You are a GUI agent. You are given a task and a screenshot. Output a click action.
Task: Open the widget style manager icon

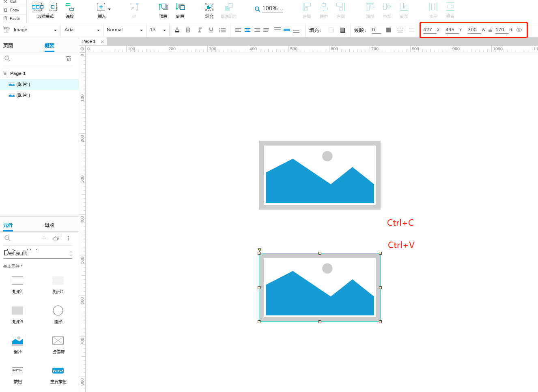(x=6, y=30)
